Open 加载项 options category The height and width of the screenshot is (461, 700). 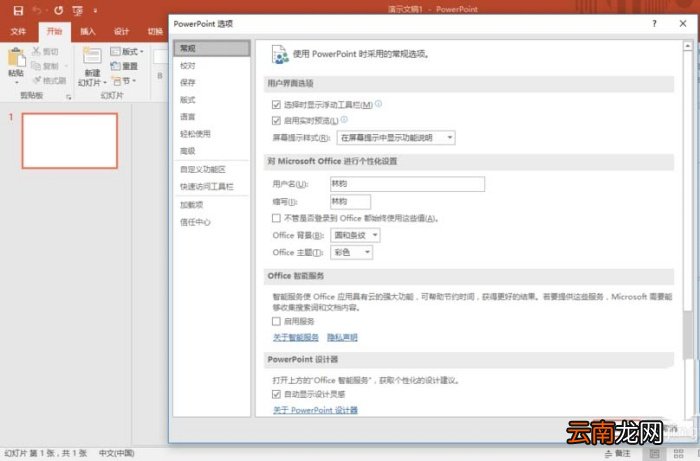coord(212,205)
